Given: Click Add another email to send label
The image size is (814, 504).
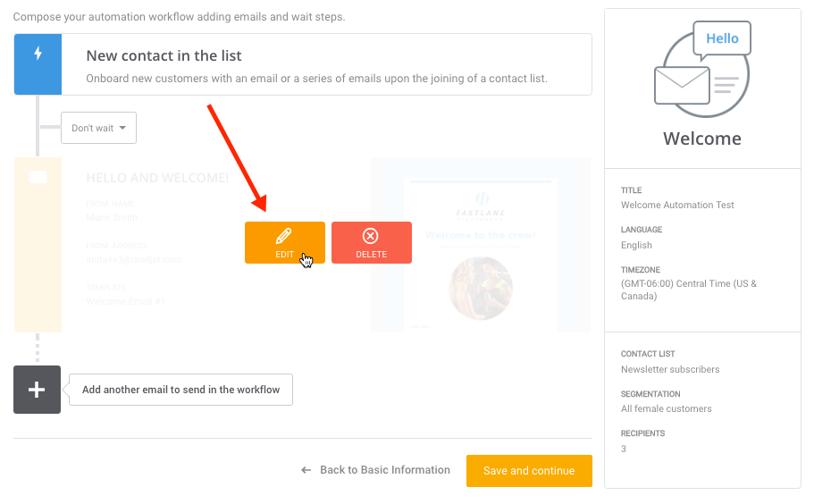Looking at the screenshot, I should tap(180, 390).
